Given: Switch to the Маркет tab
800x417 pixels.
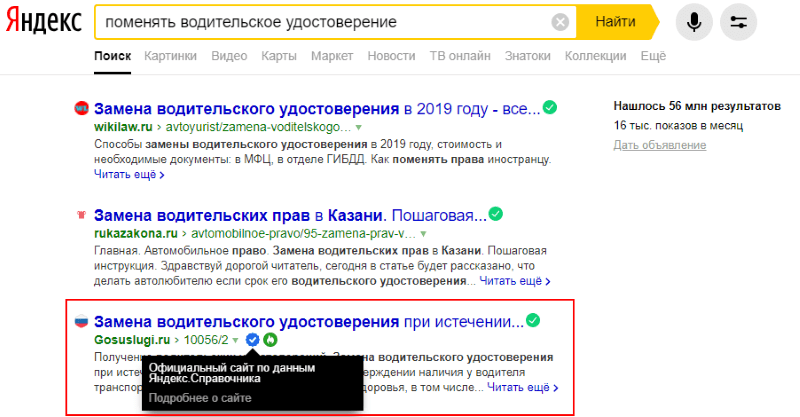Looking at the screenshot, I should click(332, 56).
